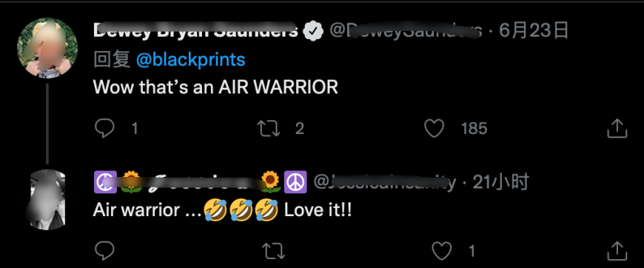Reply to the 'Love it!!' tweet
Viewport: 644px width, 268px height.
[x=104, y=251]
